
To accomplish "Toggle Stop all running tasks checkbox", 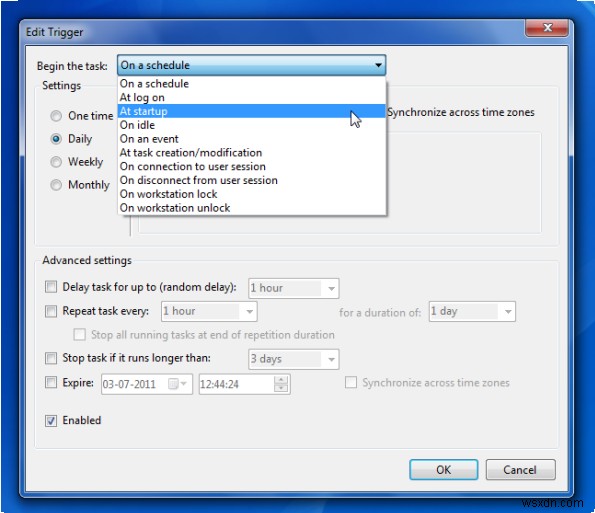I will pyautogui.click(x=79, y=335).
